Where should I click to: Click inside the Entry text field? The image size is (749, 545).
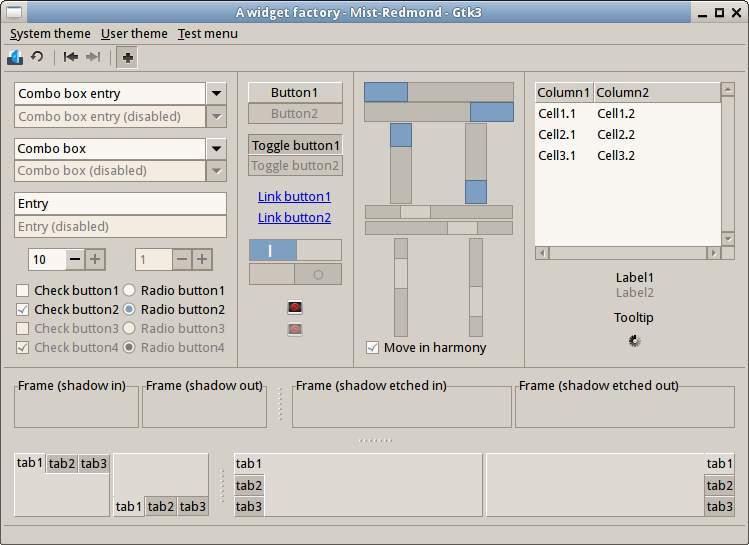120,204
